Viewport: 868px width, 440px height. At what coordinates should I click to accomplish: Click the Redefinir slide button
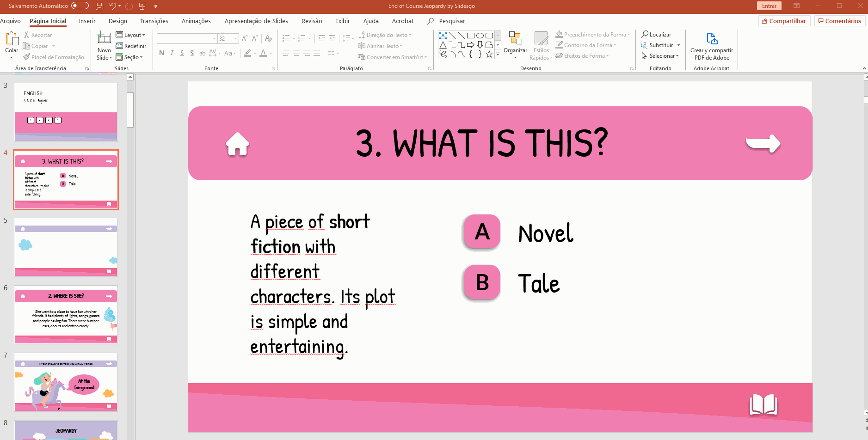(131, 46)
